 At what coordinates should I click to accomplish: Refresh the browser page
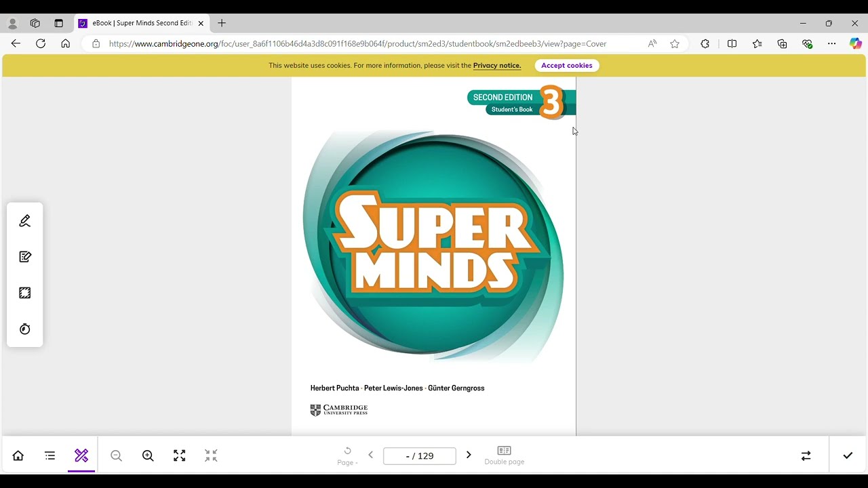coord(41,43)
